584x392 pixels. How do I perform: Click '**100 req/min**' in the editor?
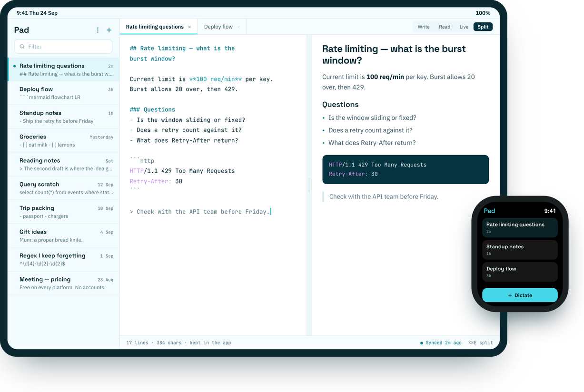tap(215, 79)
